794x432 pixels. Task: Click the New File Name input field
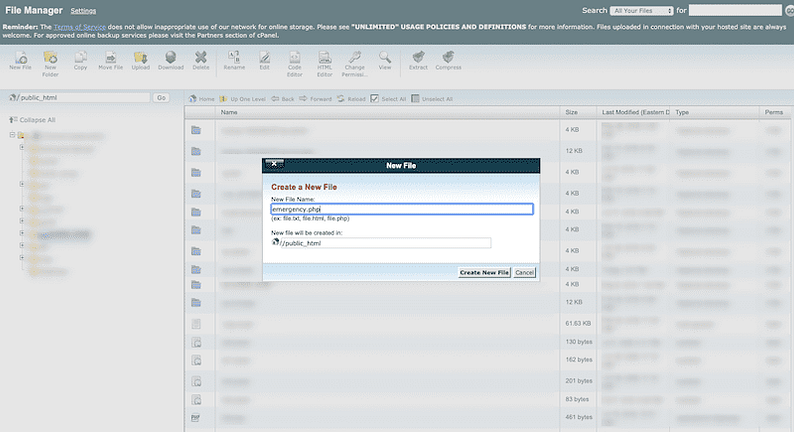point(402,209)
